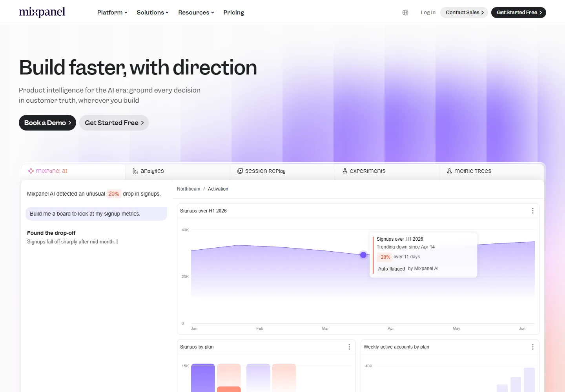565x392 pixels.
Task: Open options menu for Weekly active accounts
Action: [x=533, y=347]
